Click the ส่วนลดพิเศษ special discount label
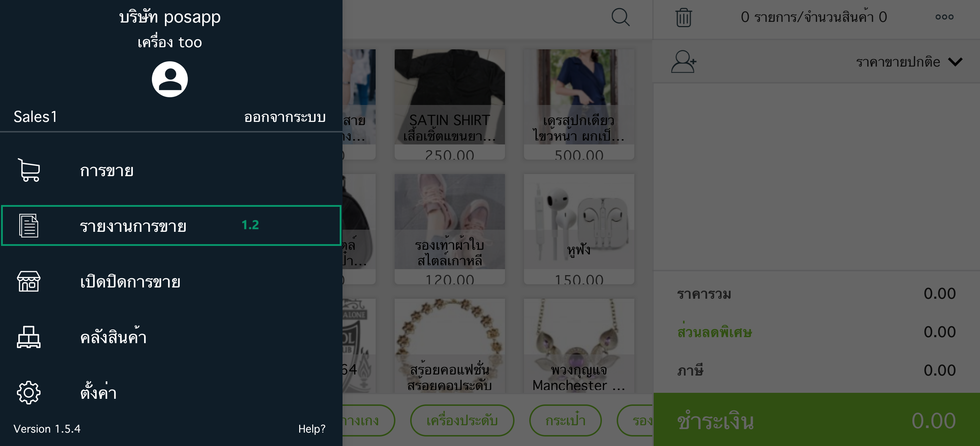Screen dimensions: 980x446 714,332
